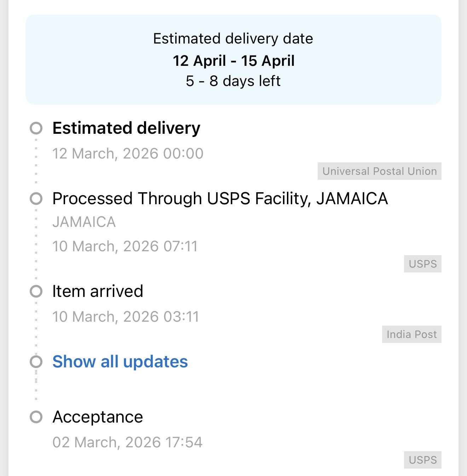
Task: Click the circle marker beside Item arrived
Action: coord(36,291)
